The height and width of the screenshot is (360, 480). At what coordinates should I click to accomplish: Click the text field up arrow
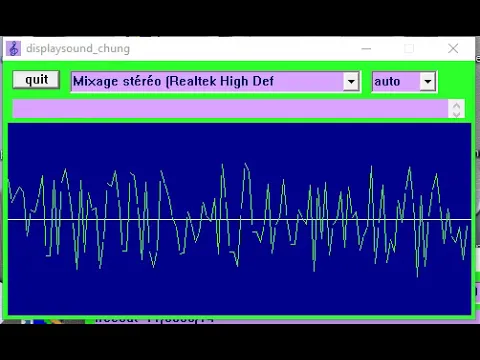[x=456, y=105]
